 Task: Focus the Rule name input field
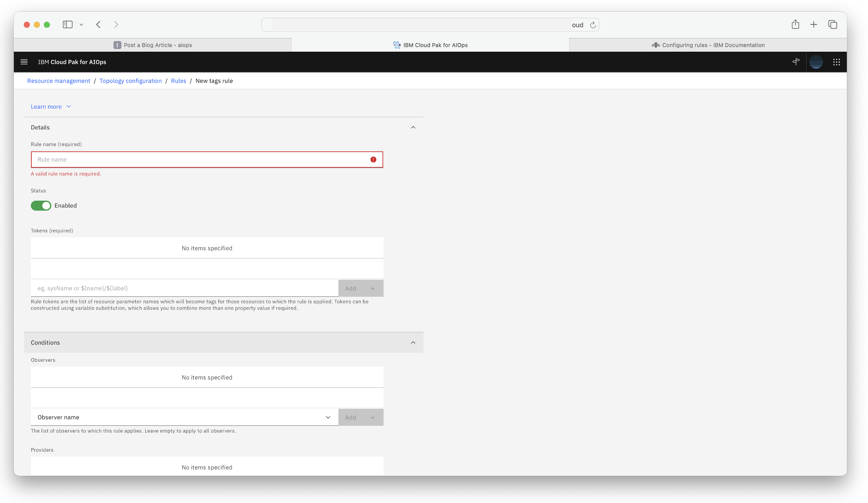click(x=207, y=160)
